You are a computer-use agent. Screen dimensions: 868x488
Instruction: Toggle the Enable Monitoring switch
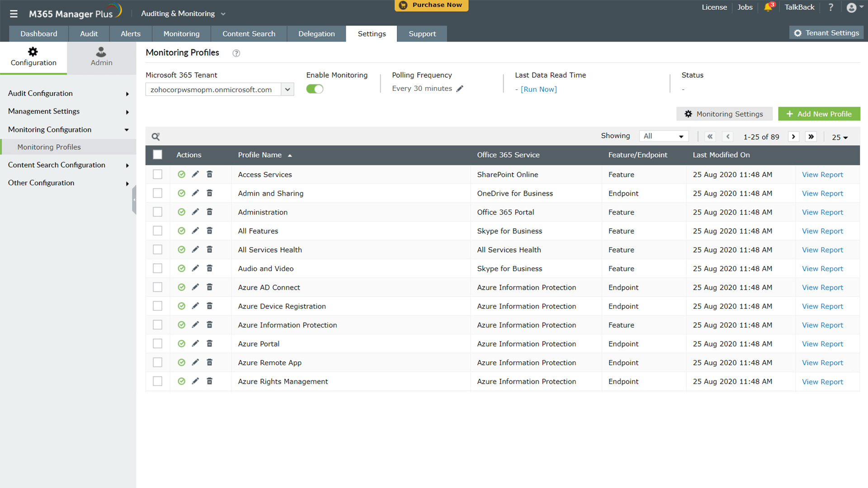[315, 89]
